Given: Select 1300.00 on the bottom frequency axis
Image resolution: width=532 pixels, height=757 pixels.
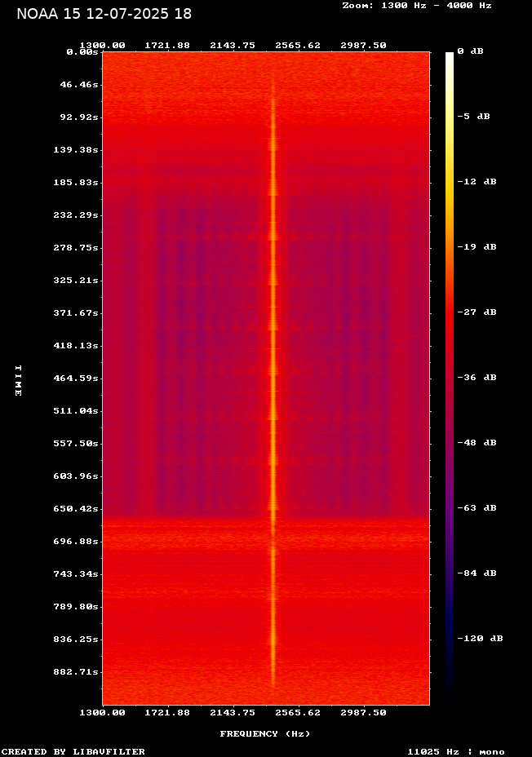Looking at the screenshot, I should [102, 713].
